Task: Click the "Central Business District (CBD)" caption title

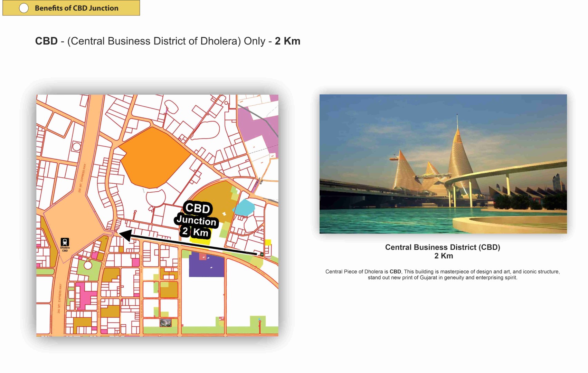Action: [443, 247]
